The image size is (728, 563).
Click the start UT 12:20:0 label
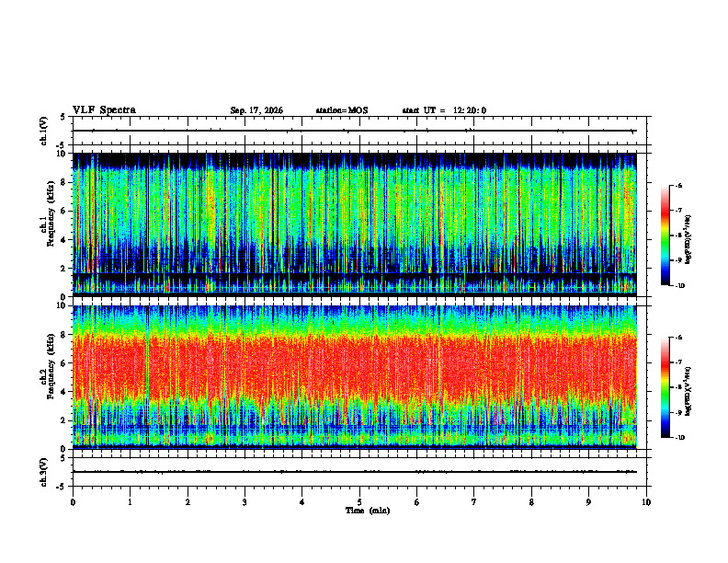coord(444,110)
